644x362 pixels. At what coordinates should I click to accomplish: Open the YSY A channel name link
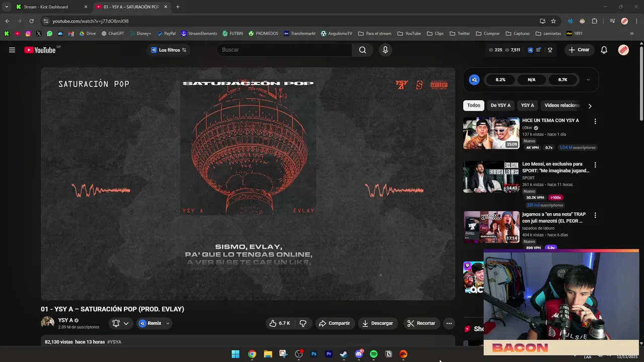coord(65,320)
